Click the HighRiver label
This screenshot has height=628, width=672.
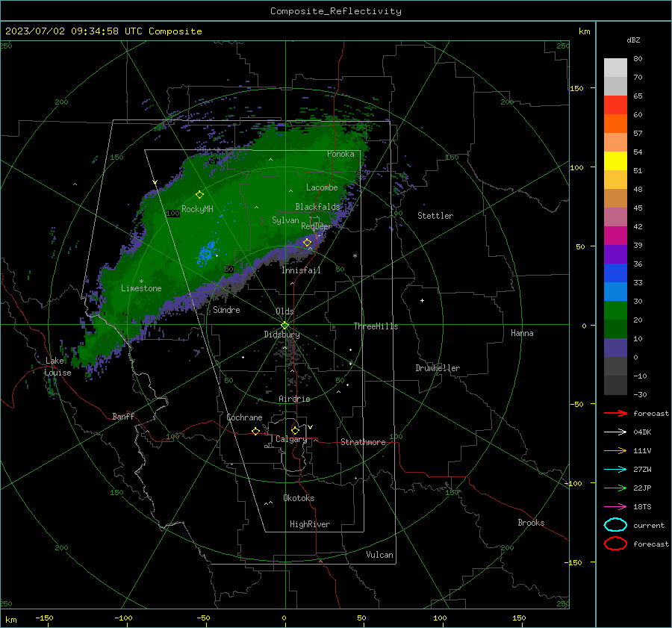[310, 524]
